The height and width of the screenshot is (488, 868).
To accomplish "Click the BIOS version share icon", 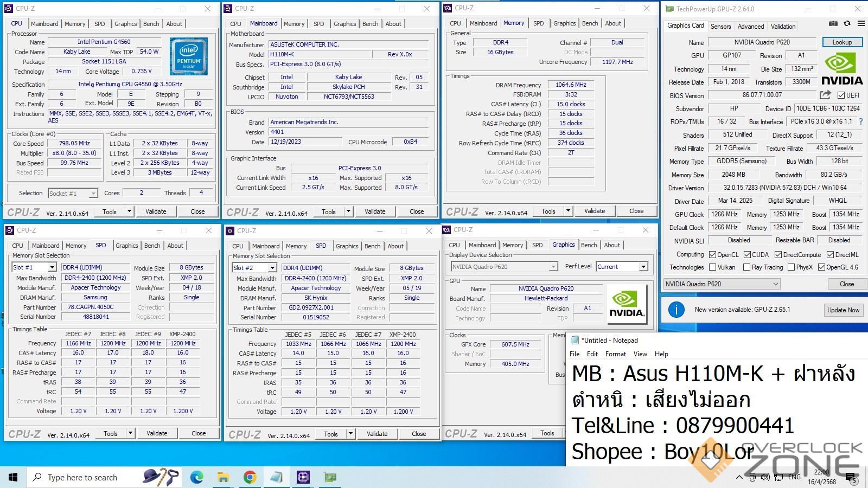I will pyautogui.click(x=825, y=95).
